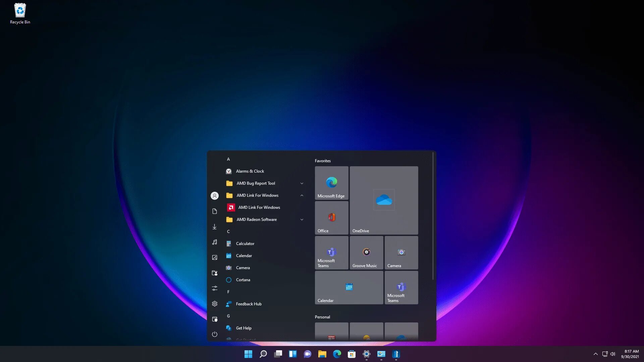Click the Cortana app entry
Screen dimensions: 644x362
(x=243, y=279)
